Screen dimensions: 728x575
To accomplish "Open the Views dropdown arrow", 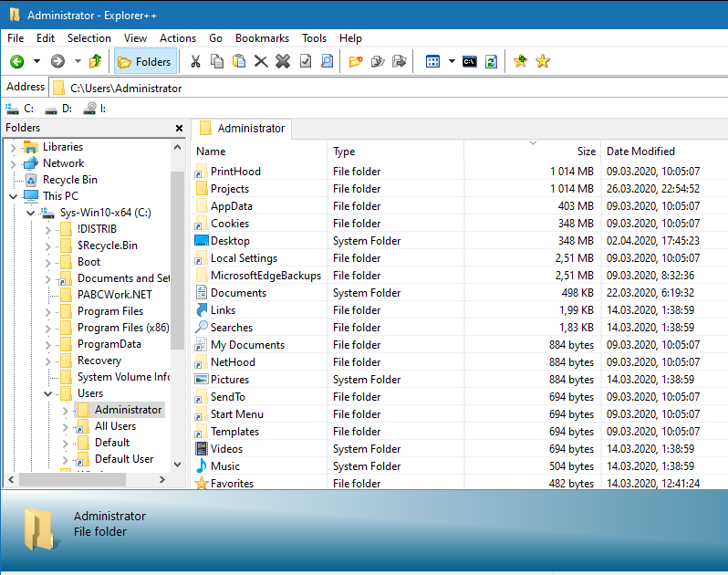I will pyautogui.click(x=452, y=61).
